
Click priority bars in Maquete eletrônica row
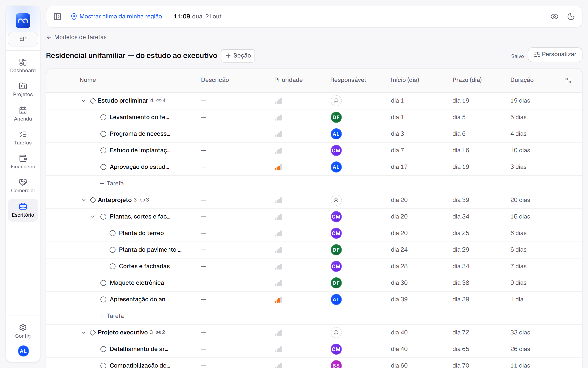coord(278,283)
